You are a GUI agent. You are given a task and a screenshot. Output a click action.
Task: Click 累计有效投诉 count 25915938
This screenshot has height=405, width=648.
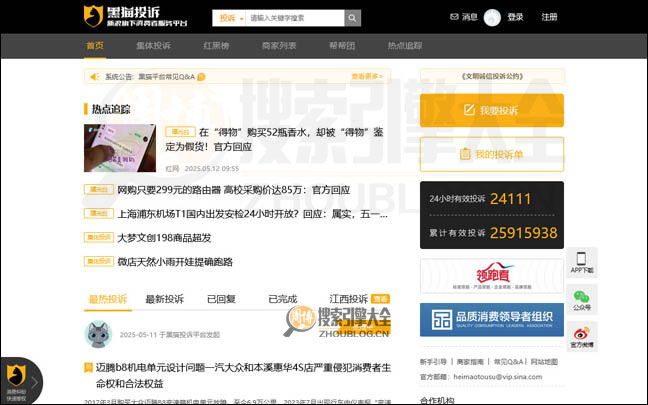(x=524, y=233)
